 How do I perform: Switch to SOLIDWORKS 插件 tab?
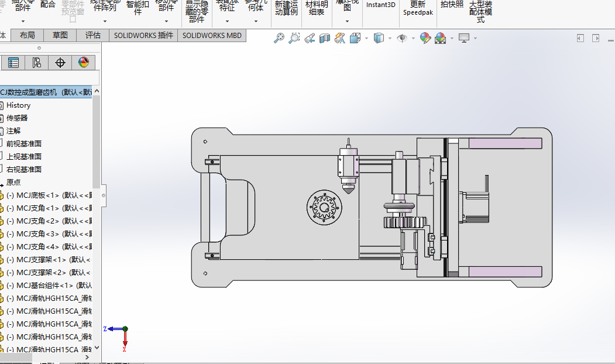pos(143,35)
